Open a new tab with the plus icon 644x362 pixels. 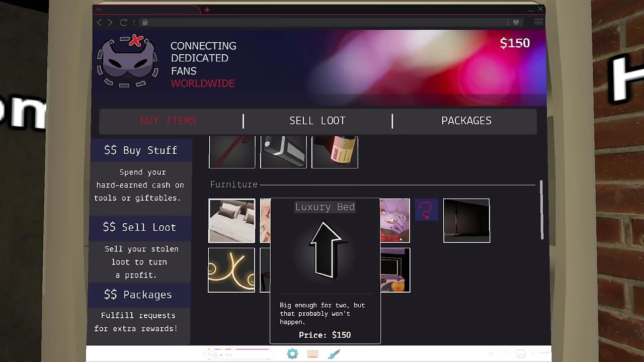pos(207,10)
